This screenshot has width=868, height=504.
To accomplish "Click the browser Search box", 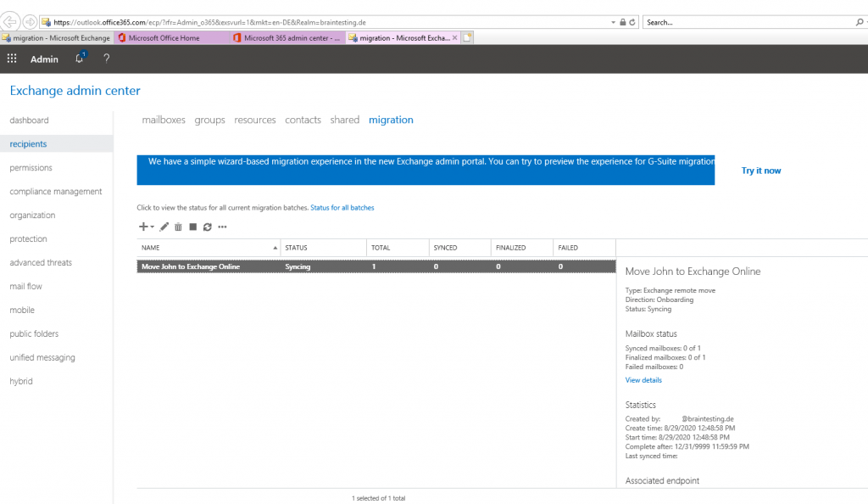I will pyautogui.click(x=748, y=22).
